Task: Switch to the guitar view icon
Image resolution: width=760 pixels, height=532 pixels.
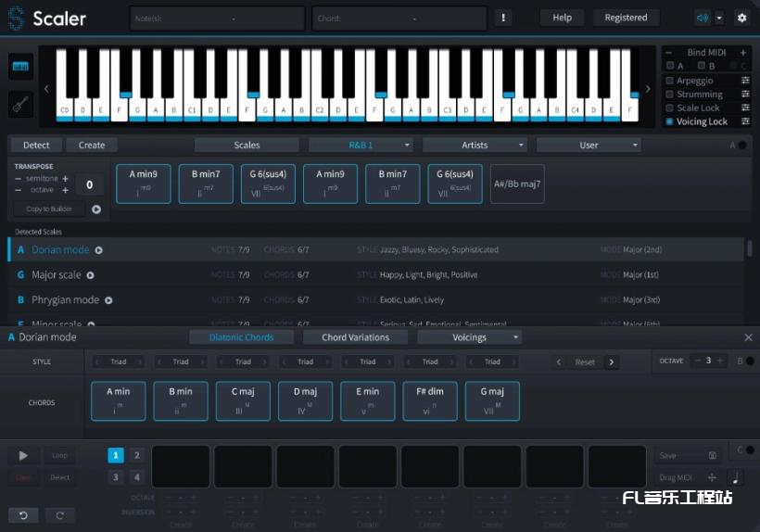Action: [20, 104]
